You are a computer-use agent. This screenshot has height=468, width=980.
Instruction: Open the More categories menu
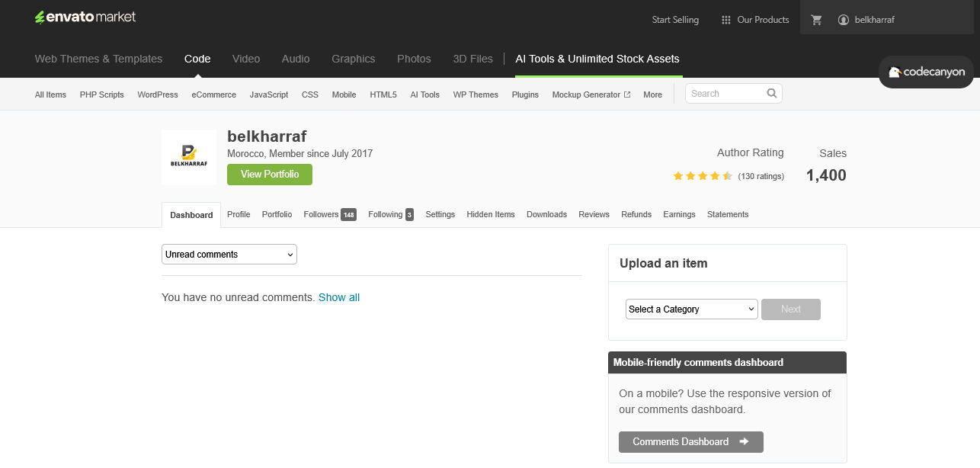[652, 95]
